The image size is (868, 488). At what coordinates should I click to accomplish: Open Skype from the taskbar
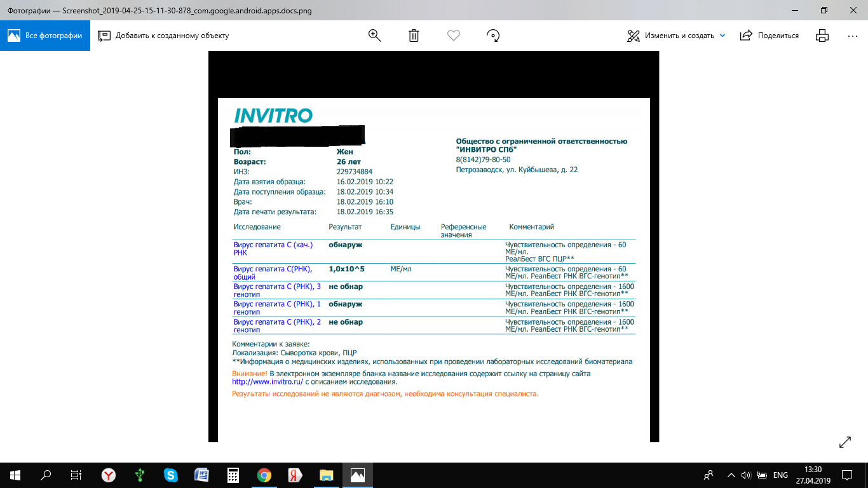170,475
